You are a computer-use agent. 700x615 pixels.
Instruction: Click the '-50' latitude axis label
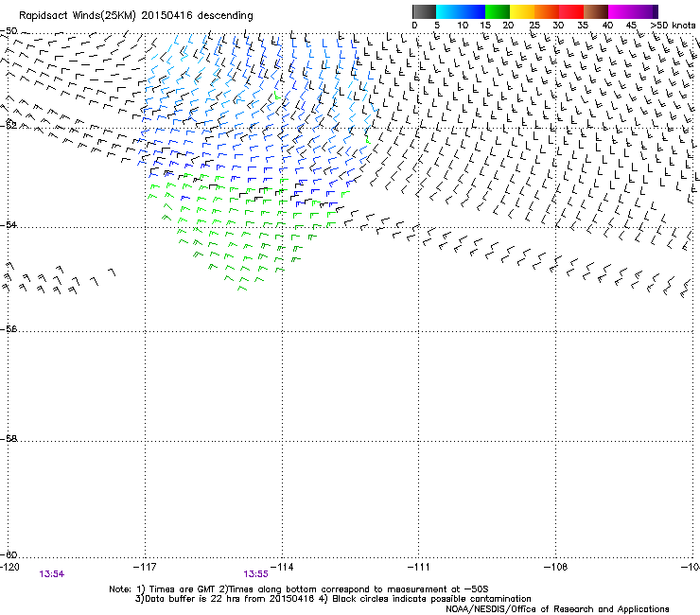click(x=9, y=31)
